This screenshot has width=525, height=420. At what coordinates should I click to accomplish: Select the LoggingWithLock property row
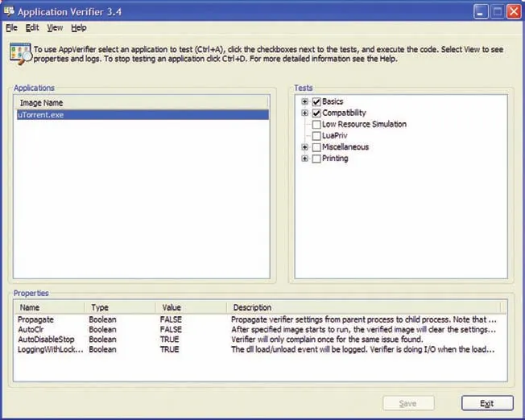tap(260, 349)
